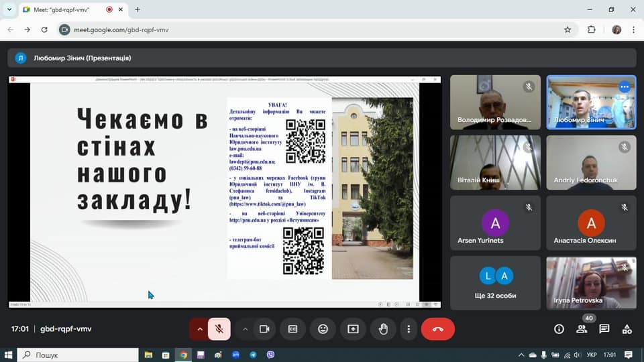644x362 pixels.
Task: Open the activities icon in the bottom bar
Action: (x=627, y=329)
